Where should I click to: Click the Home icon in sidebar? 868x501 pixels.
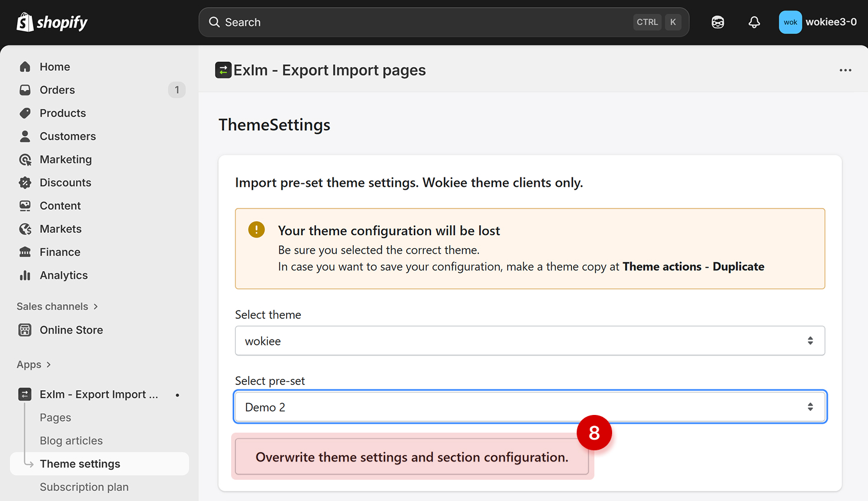point(25,67)
